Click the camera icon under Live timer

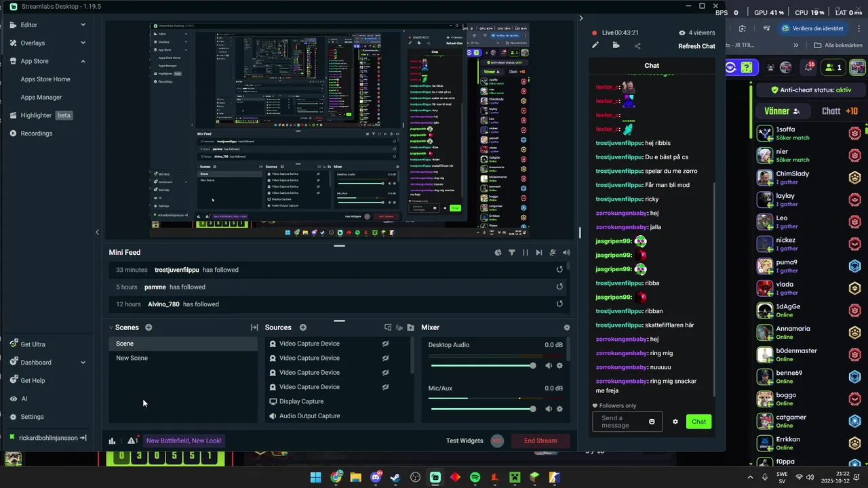pyautogui.click(x=616, y=45)
